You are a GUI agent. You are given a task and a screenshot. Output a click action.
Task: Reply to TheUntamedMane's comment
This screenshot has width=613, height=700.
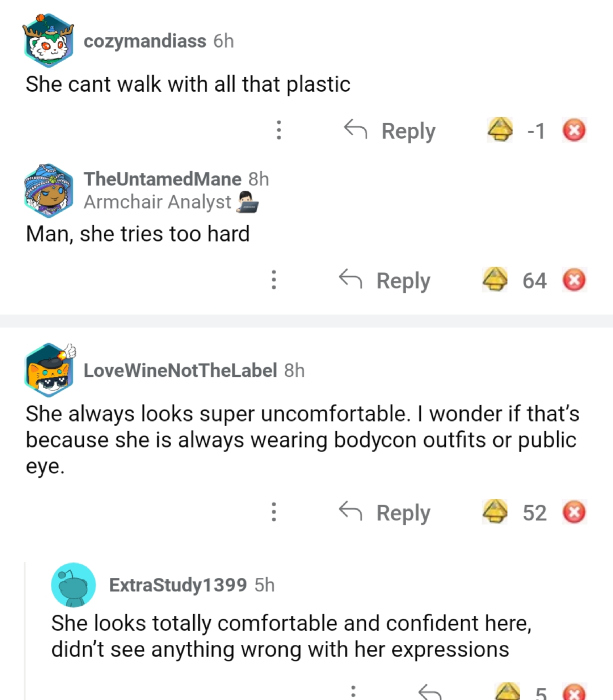coord(385,280)
